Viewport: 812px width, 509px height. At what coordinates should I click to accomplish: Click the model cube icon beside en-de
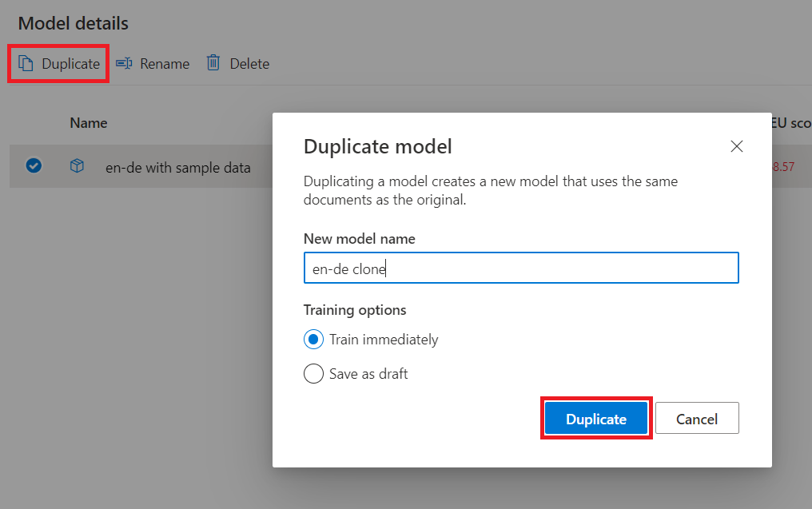click(77, 166)
